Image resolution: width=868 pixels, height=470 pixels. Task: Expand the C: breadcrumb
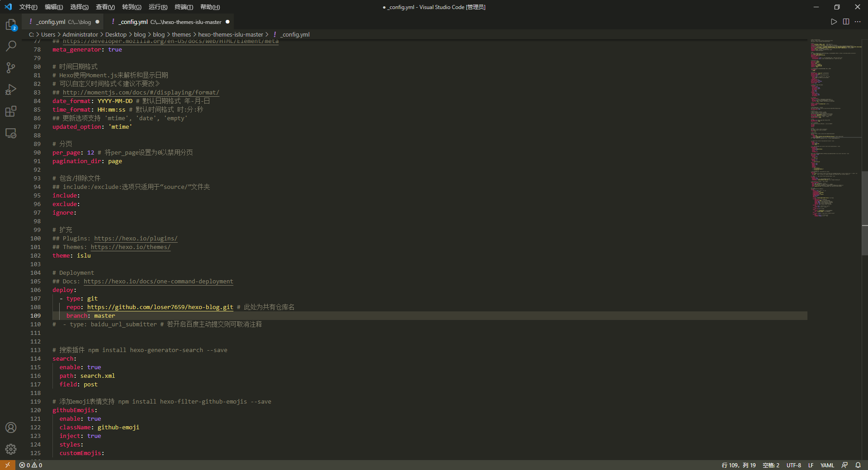pos(32,34)
